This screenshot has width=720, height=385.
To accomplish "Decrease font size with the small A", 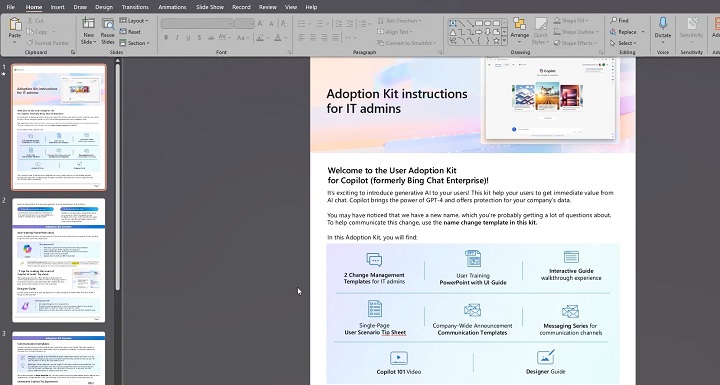I will (x=271, y=23).
